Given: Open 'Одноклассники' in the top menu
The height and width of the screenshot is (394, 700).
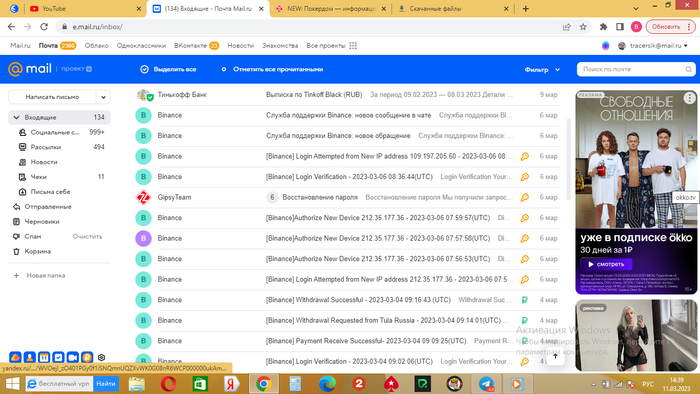Looking at the screenshot, I should click(141, 46).
